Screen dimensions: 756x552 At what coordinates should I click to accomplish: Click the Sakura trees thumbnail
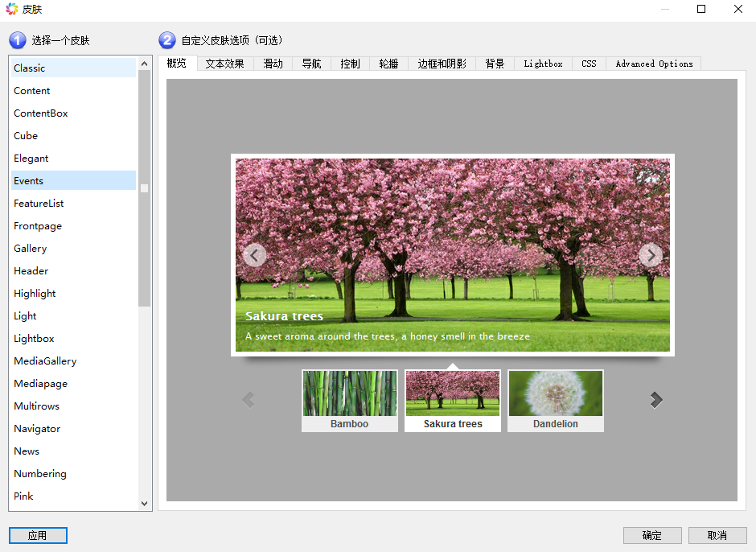(452, 401)
